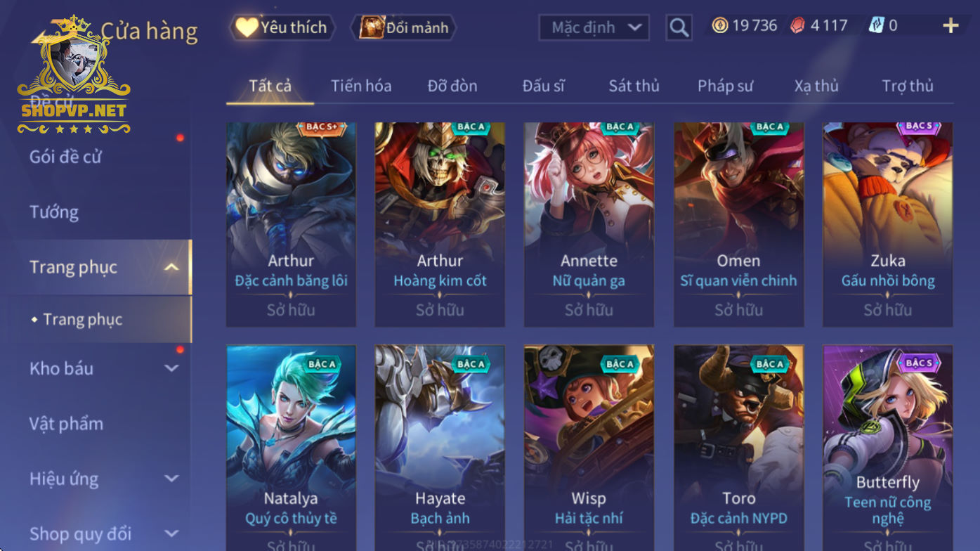The height and width of the screenshot is (551, 980).
Task: Tap the plus icon to add currency
Action: click(950, 26)
